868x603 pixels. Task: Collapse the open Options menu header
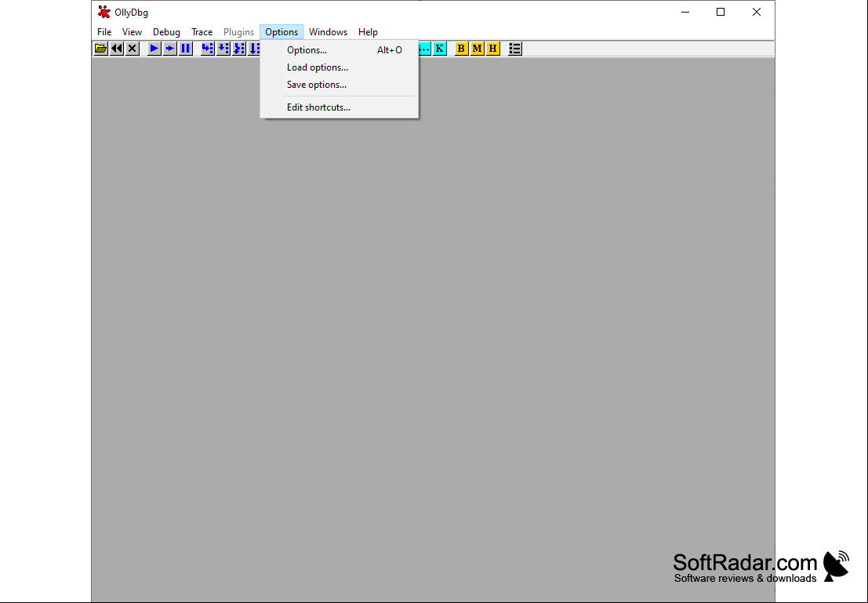281,32
